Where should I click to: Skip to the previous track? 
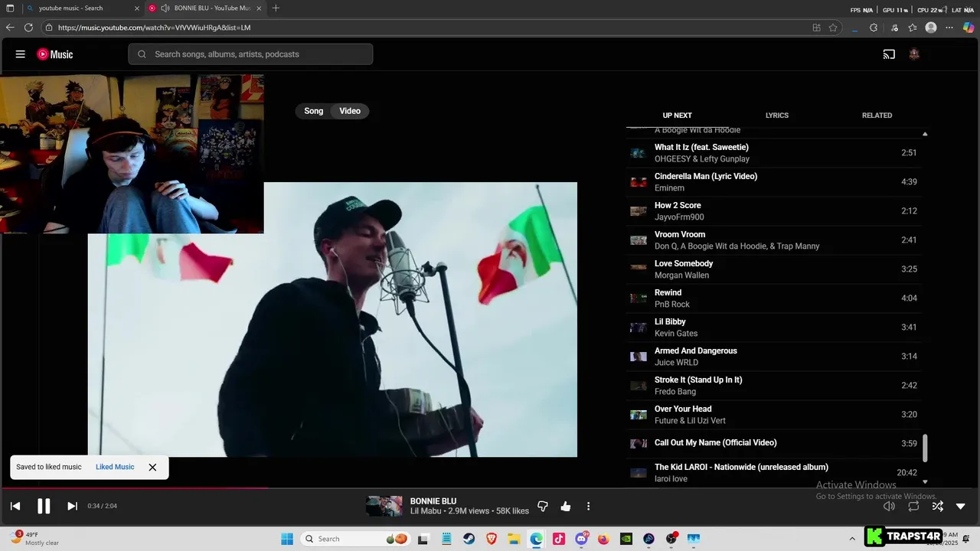15,506
